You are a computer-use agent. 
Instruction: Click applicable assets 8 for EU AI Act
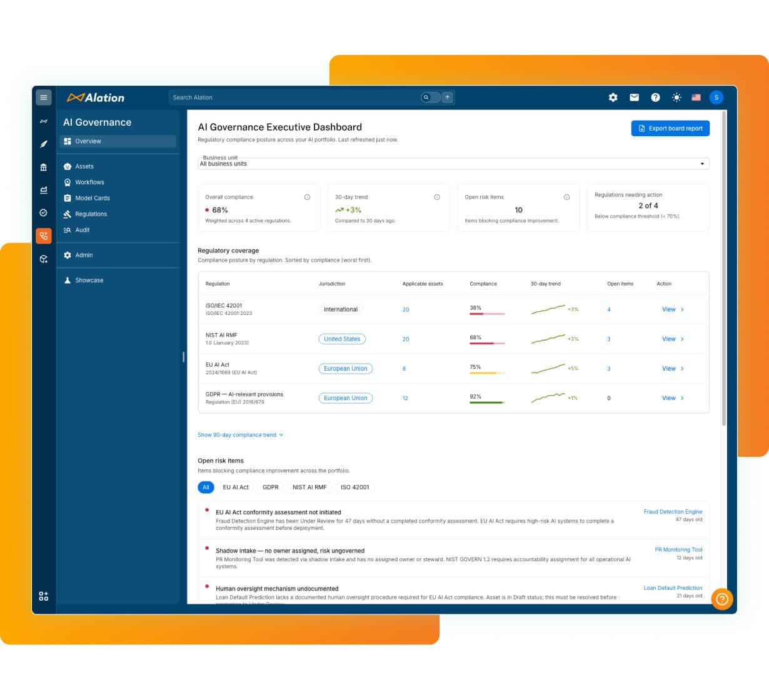point(404,369)
